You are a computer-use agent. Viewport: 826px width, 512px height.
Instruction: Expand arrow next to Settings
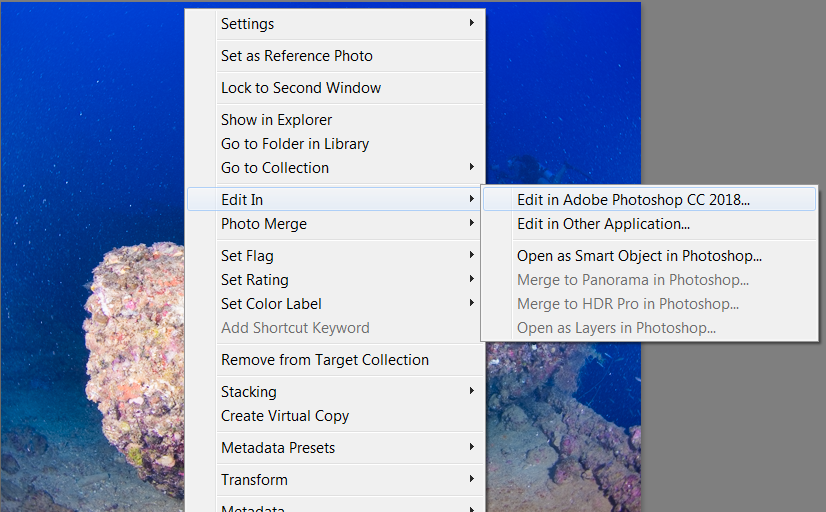point(471,23)
